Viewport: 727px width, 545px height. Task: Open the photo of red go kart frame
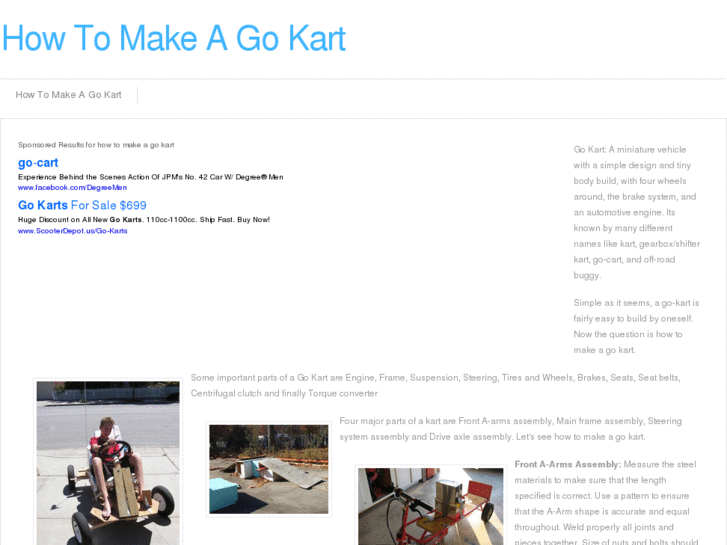431,506
